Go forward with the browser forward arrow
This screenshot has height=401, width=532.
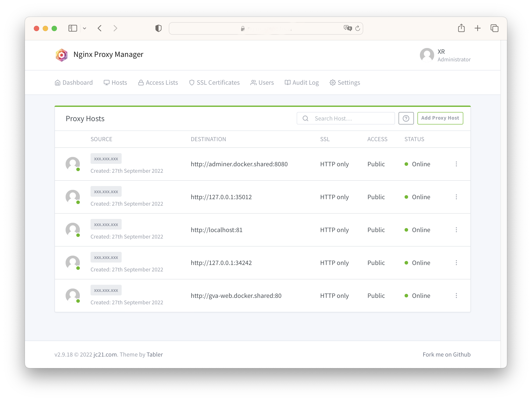click(x=115, y=28)
